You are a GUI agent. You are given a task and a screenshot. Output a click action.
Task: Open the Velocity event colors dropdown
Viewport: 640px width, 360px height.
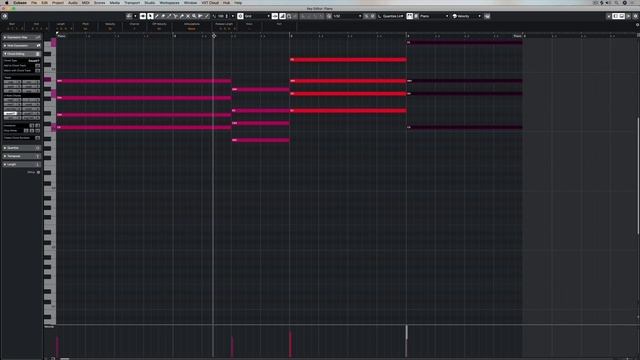pyautogui.click(x=467, y=16)
